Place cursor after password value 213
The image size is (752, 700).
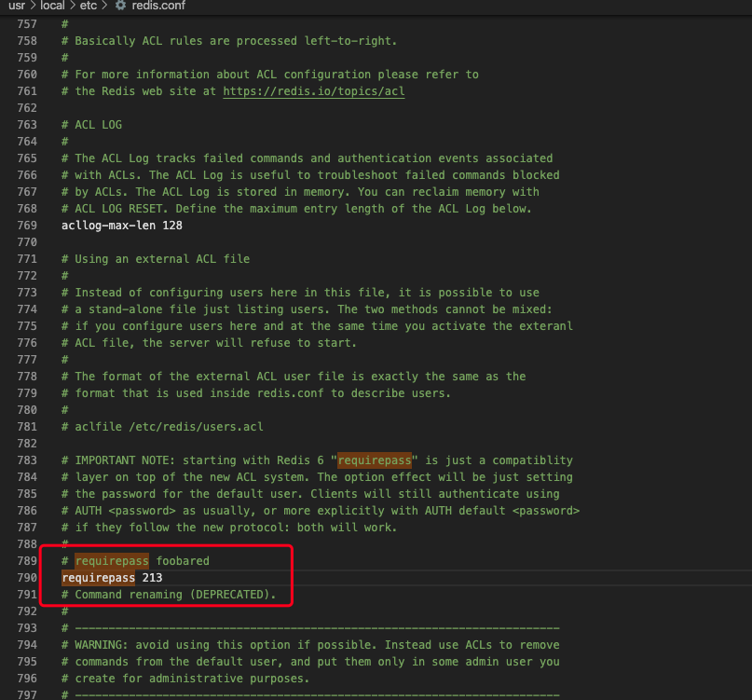click(163, 578)
